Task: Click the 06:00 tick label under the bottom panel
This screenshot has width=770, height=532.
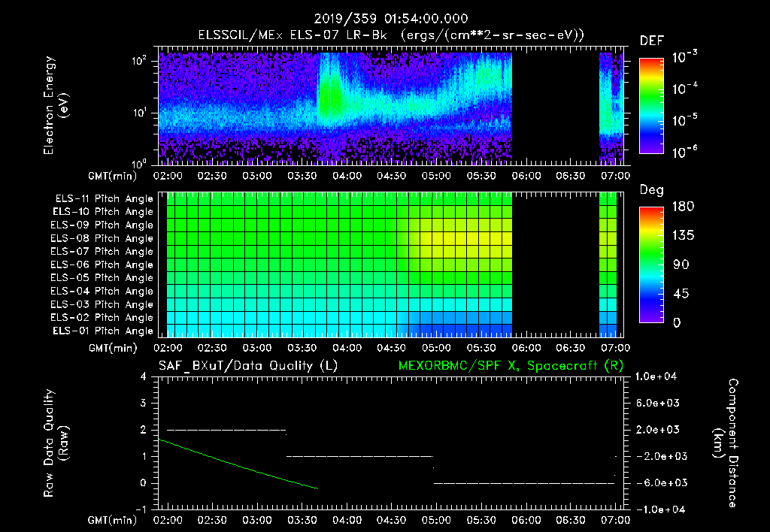Action: tap(526, 520)
